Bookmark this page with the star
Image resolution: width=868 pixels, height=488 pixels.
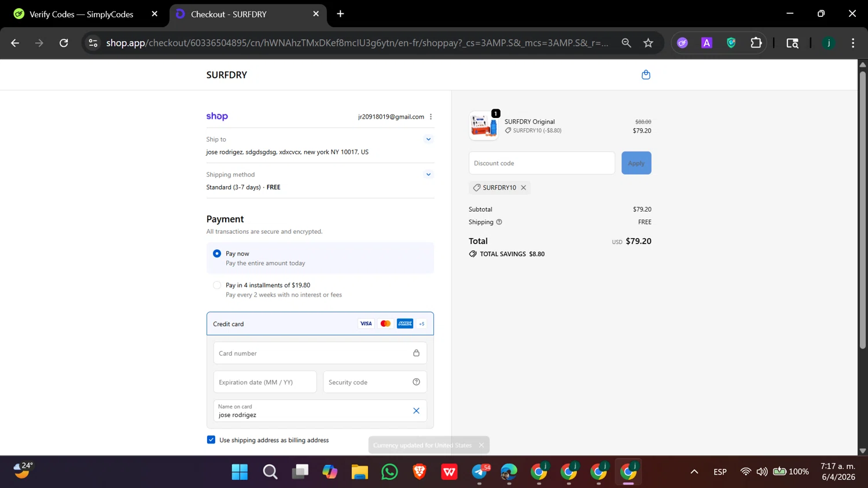tap(648, 43)
